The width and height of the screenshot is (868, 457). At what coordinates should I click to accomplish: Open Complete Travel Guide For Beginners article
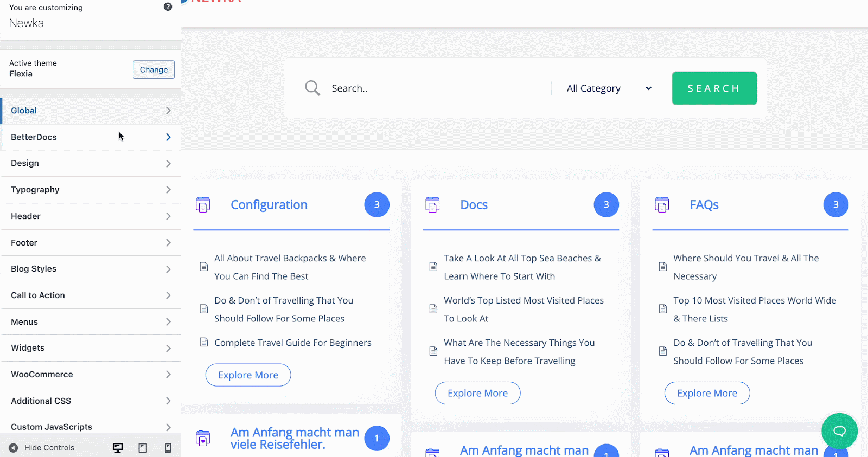(x=293, y=343)
